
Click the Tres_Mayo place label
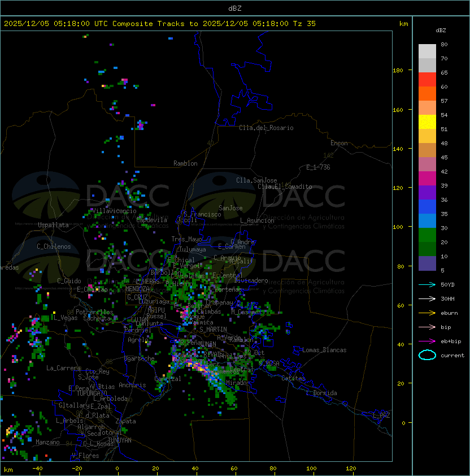click(x=186, y=239)
